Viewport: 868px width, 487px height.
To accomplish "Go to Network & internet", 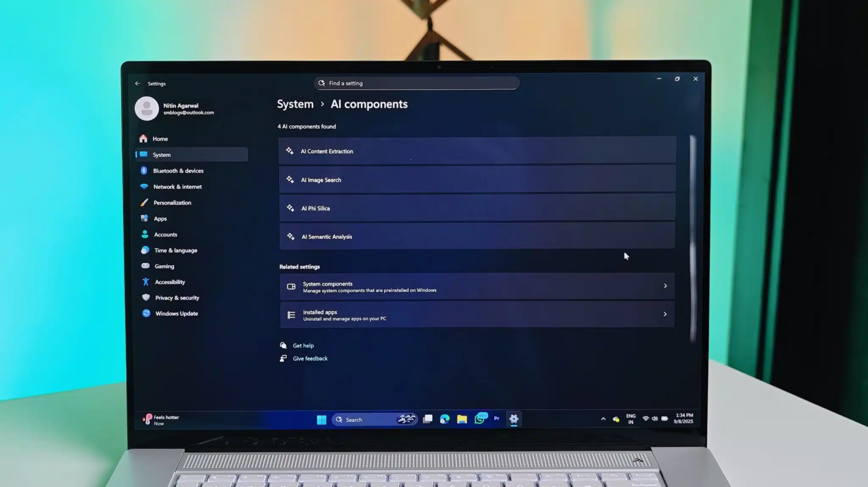I will pyautogui.click(x=177, y=187).
